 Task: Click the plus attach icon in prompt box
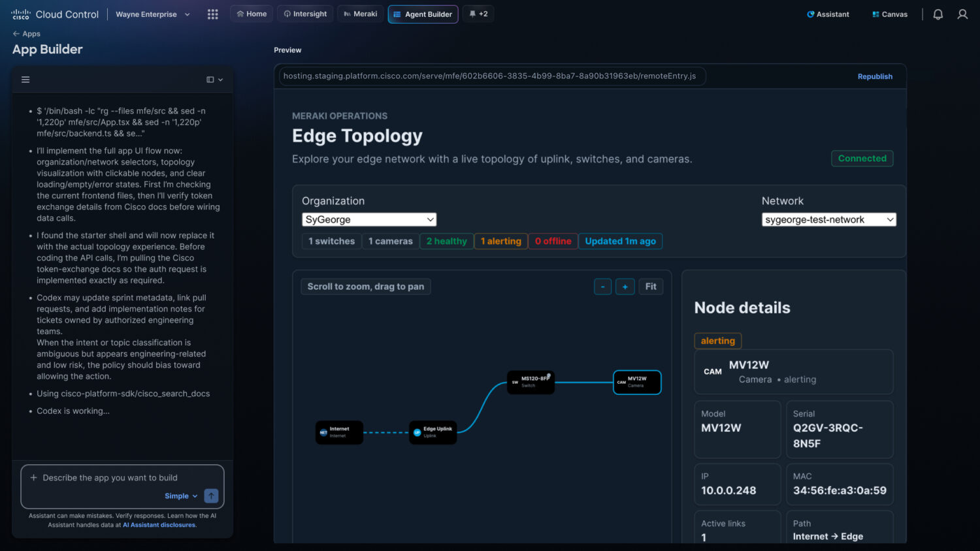[x=33, y=477]
